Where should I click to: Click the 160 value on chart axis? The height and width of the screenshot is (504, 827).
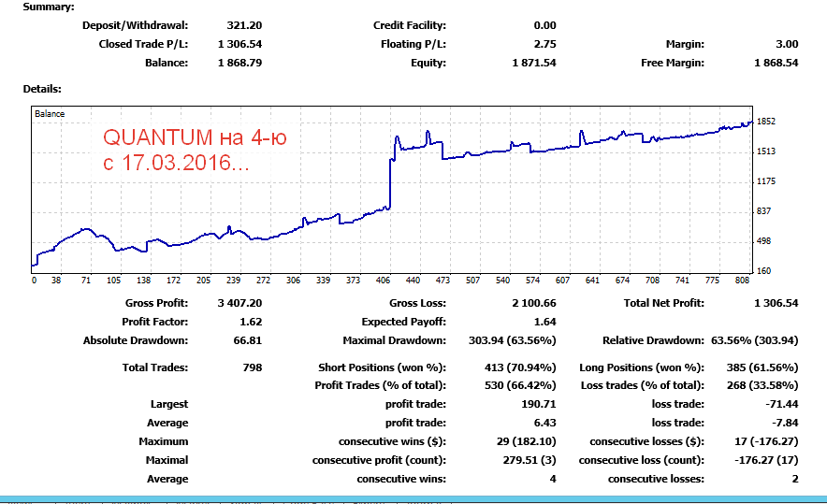(x=763, y=271)
